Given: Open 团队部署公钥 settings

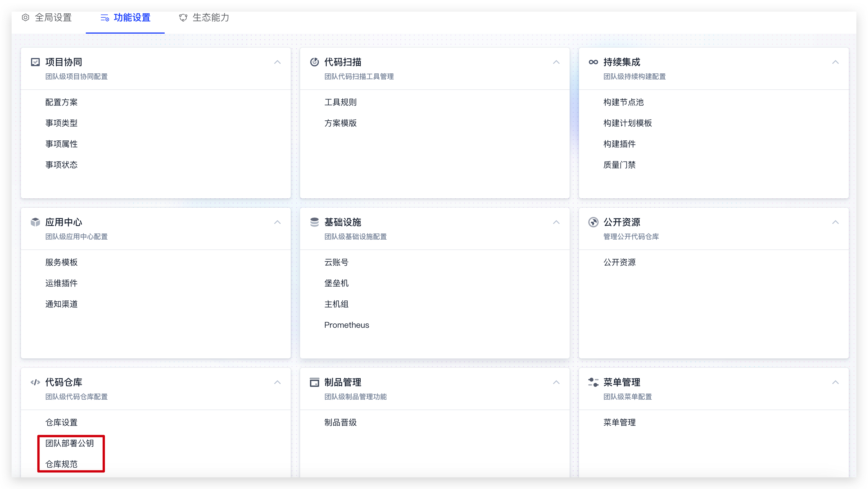Looking at the screenshot, I should 69,443.
